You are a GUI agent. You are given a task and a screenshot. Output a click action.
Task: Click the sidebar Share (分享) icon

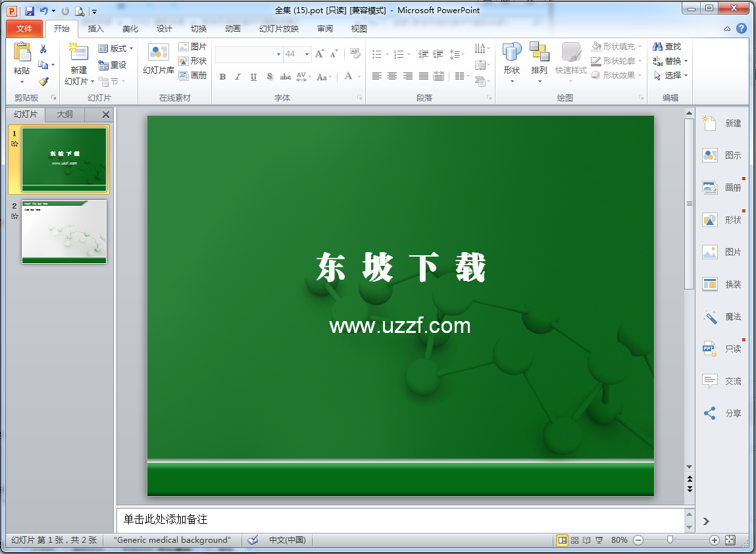pos(710,413)
